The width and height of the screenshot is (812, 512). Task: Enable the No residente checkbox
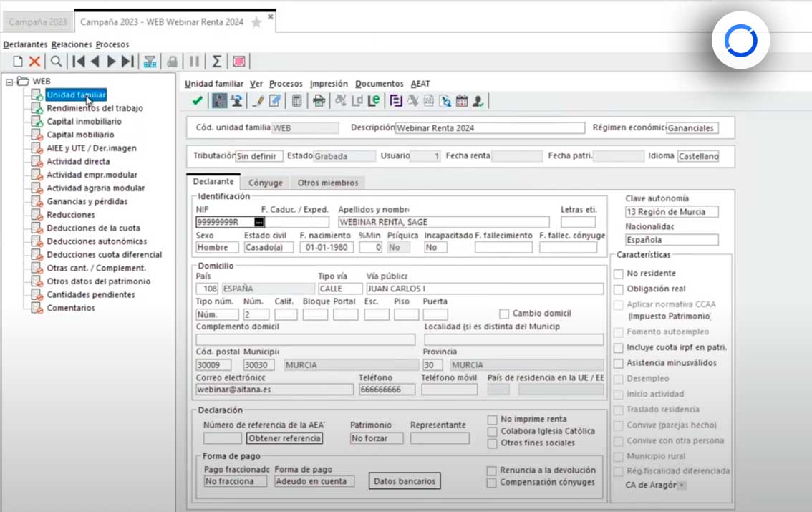pos(619,274)
